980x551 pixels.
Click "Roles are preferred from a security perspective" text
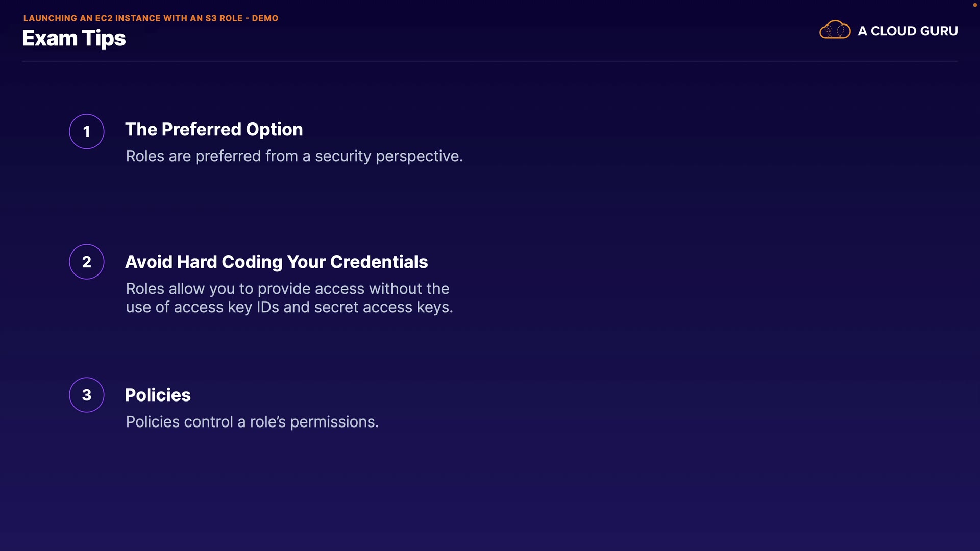[294, 156]
